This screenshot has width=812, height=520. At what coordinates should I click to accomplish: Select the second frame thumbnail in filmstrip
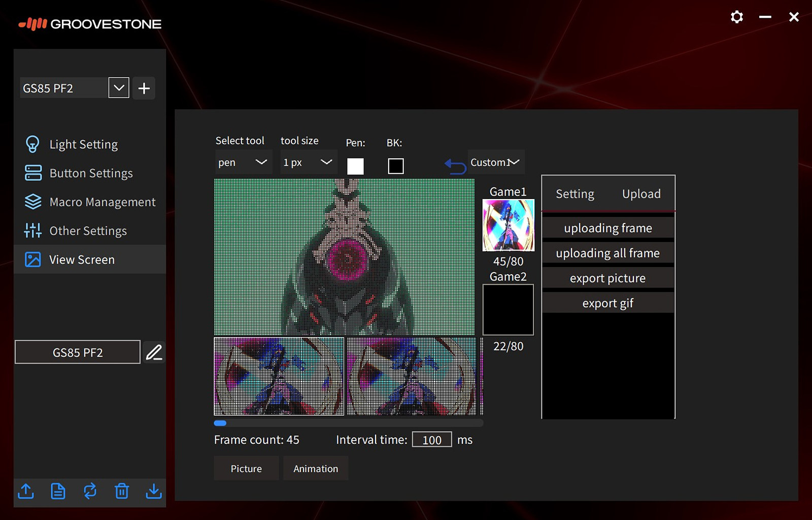point(412,376)
